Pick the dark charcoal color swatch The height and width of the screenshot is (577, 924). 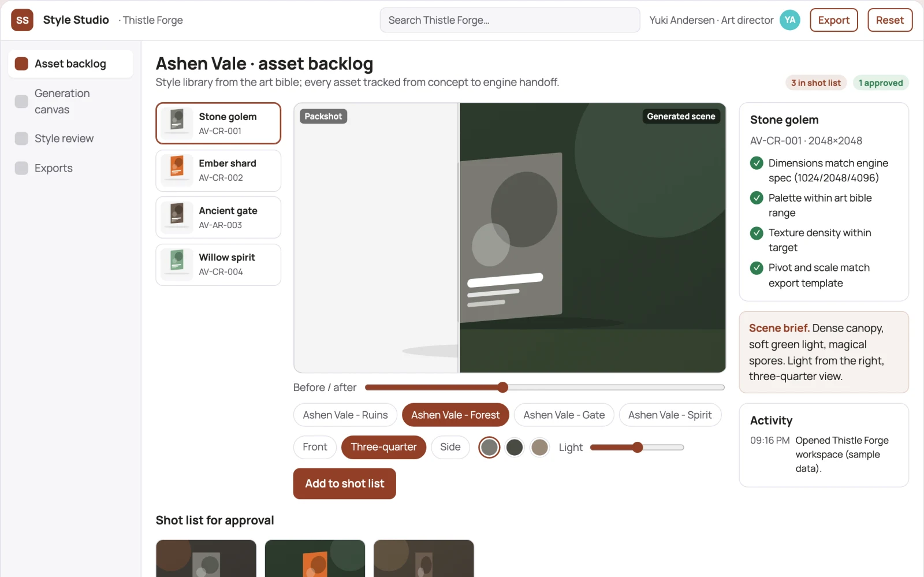click(515, 447)
